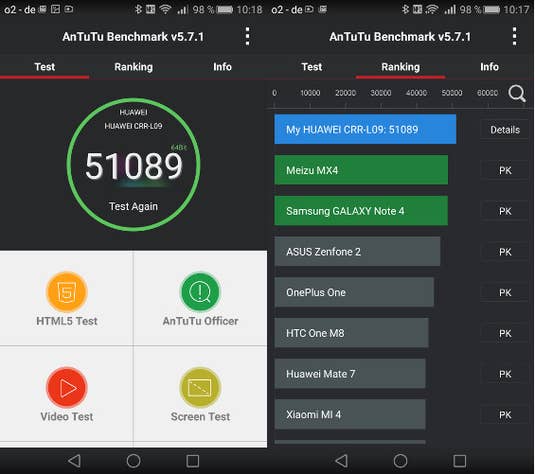
Task: Select the Xiaomi MI 4 ranking bar
Action: 350,414
